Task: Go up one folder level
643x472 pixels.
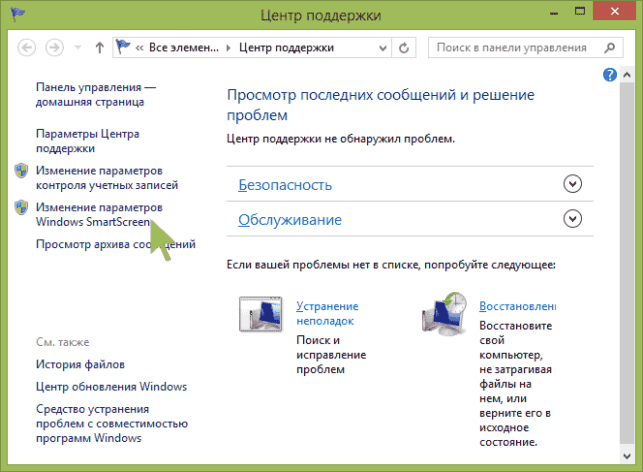Action: (99, 48)
